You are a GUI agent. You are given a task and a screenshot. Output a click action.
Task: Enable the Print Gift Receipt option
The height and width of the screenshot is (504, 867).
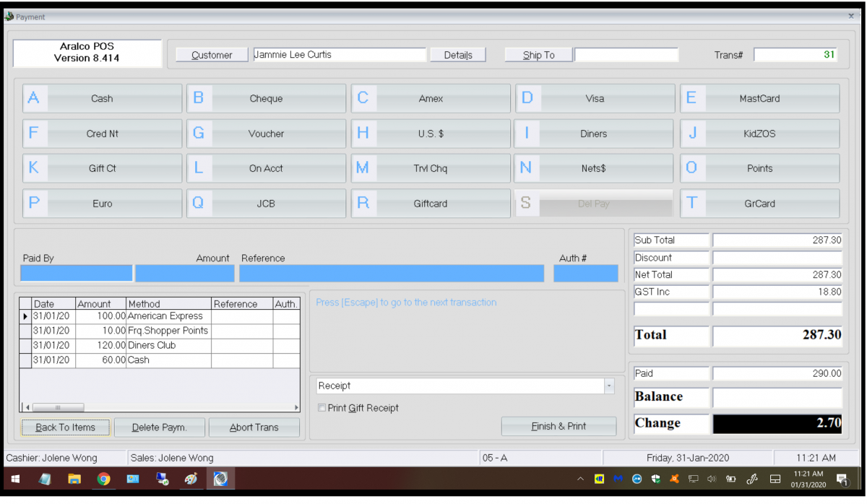[x=322, y=408]
